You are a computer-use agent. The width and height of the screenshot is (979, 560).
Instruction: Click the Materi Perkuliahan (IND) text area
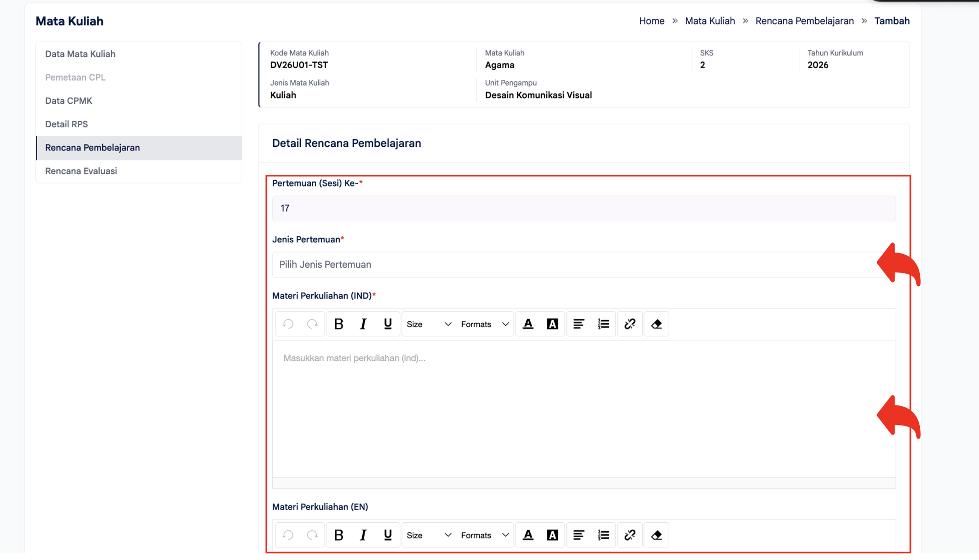[583, 409]
